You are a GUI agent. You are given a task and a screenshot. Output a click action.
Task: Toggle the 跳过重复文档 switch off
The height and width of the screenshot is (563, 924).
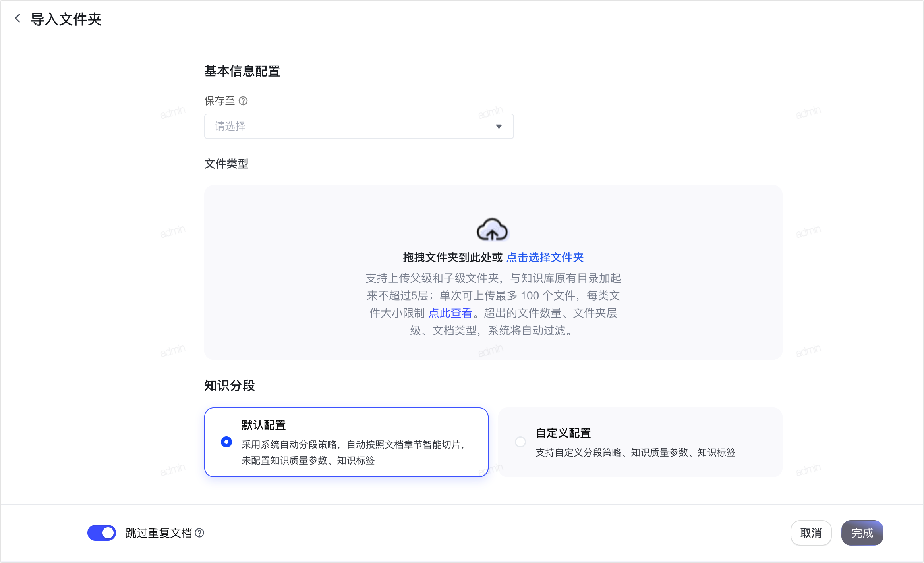coord(102,533)
